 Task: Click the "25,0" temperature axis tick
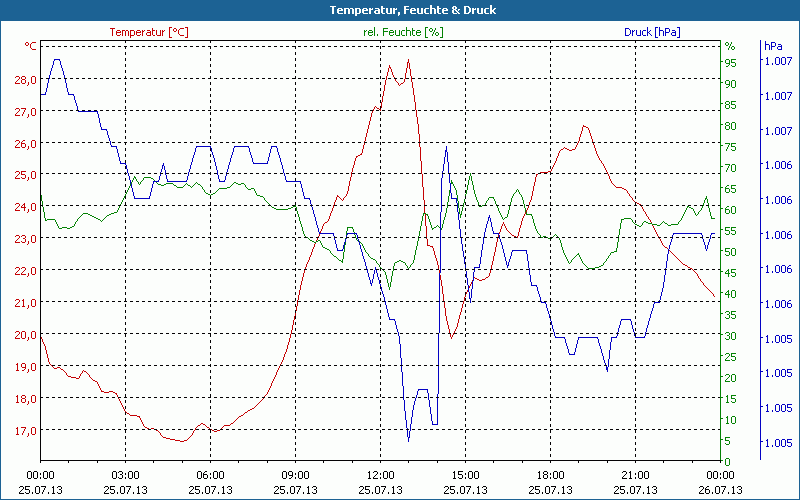click(27, 175)
